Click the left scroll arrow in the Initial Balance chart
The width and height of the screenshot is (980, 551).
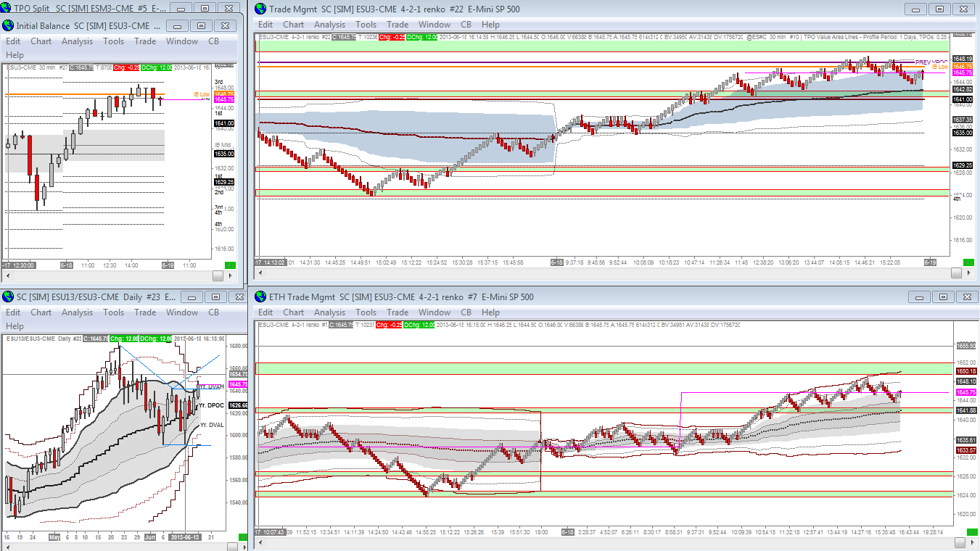pyautogui.click(x=8, y=277)
